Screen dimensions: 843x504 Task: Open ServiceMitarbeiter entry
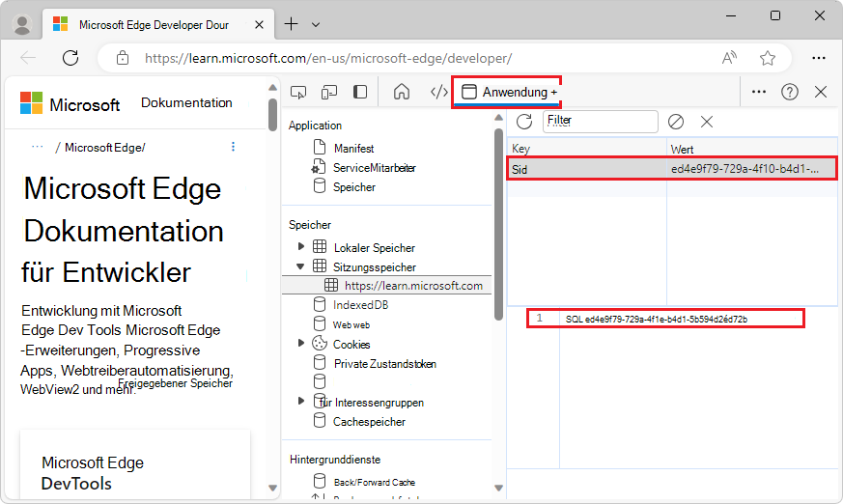click(375, 168)
